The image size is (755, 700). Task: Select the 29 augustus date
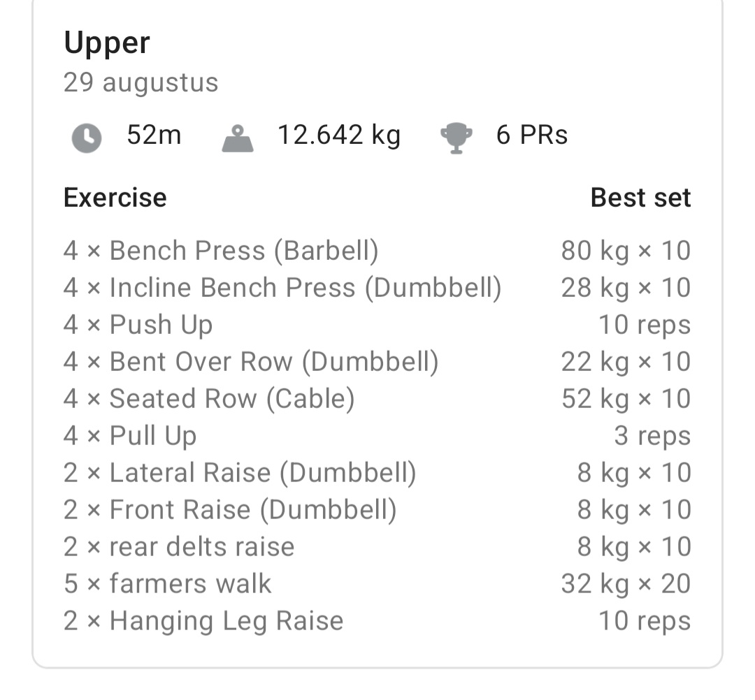141,82
